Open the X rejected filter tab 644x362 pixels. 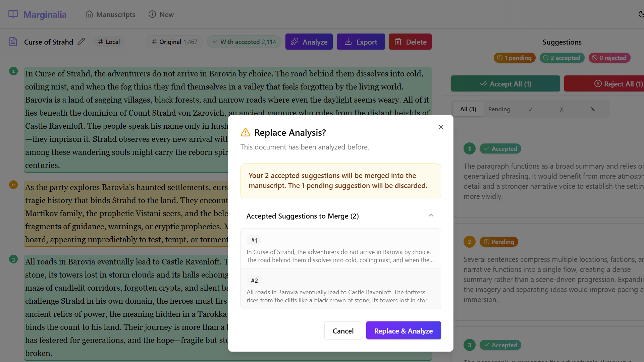(561, 109)
